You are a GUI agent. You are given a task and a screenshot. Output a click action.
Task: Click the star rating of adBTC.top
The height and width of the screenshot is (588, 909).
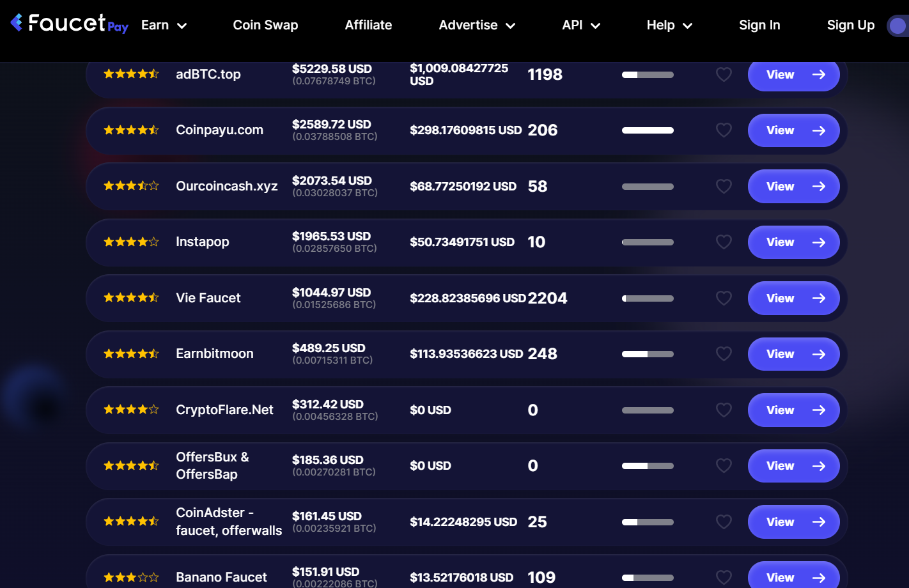click(x=131, y=74)
